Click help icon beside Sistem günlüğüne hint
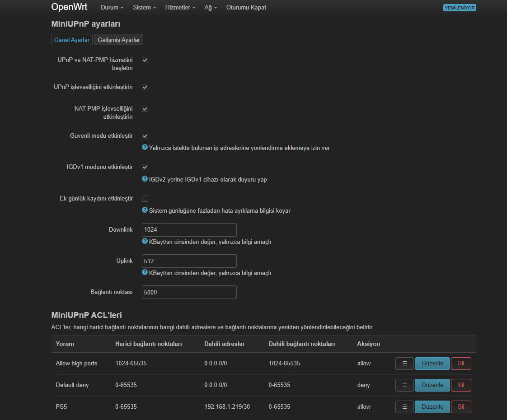Image resolution: width=507 pixels, height=420 pixels. click(x=145, y=210)
